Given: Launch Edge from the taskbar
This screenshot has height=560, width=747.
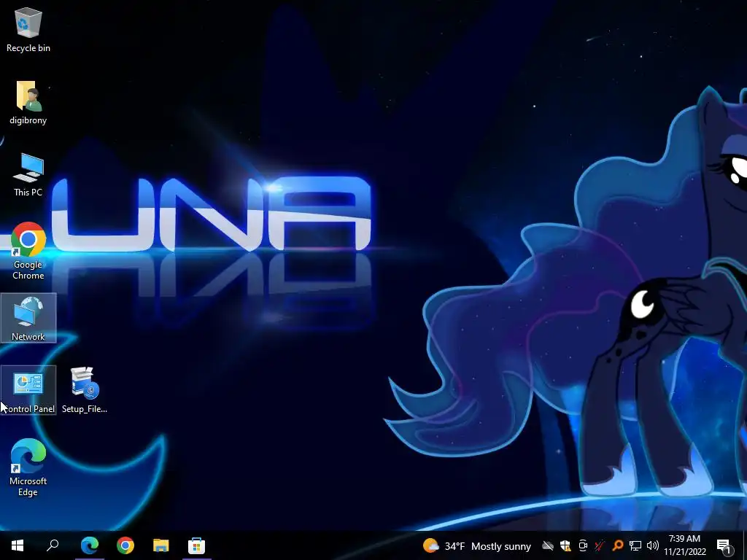Looking at the screenshot, I should click(x=90, y=545).
